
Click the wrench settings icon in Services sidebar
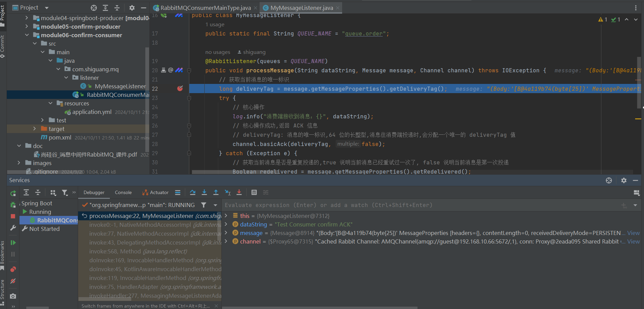tap(13, 227)
